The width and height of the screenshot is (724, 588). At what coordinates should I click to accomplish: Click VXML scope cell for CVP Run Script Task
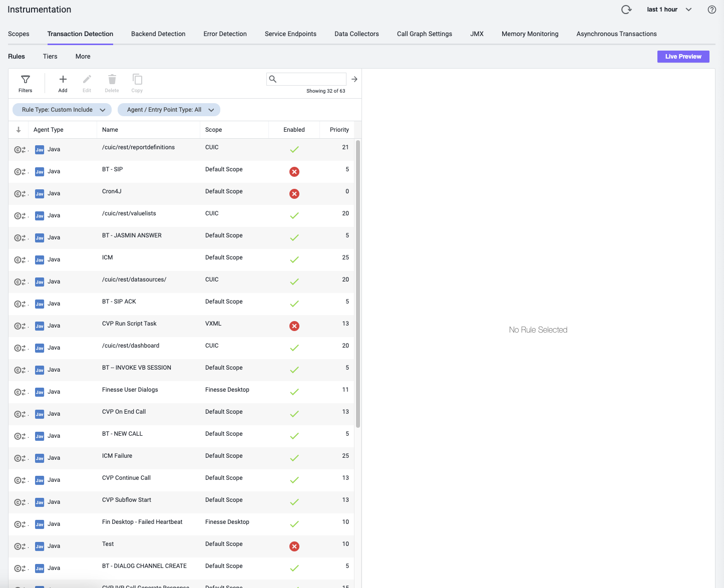(x=213, y=324)
